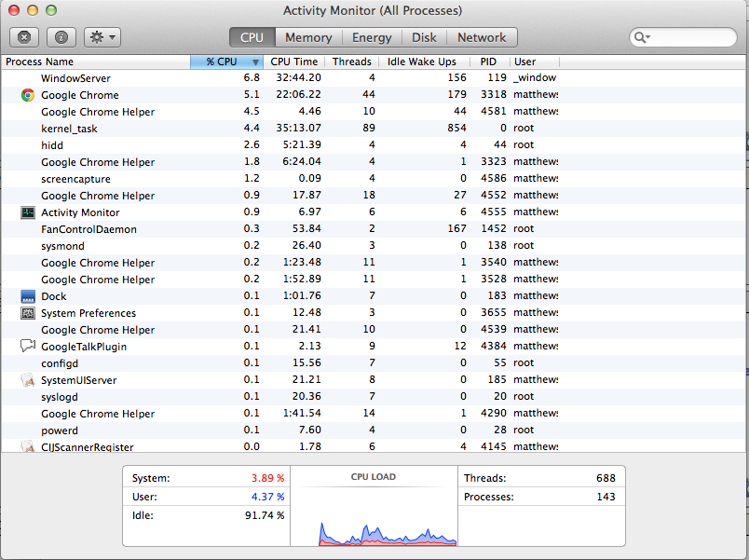Image resolution: width=749 pixels, height=560 pixels.
Task: Click the GoogleTalkPlugin icon
Action: [x=28, y=346]
